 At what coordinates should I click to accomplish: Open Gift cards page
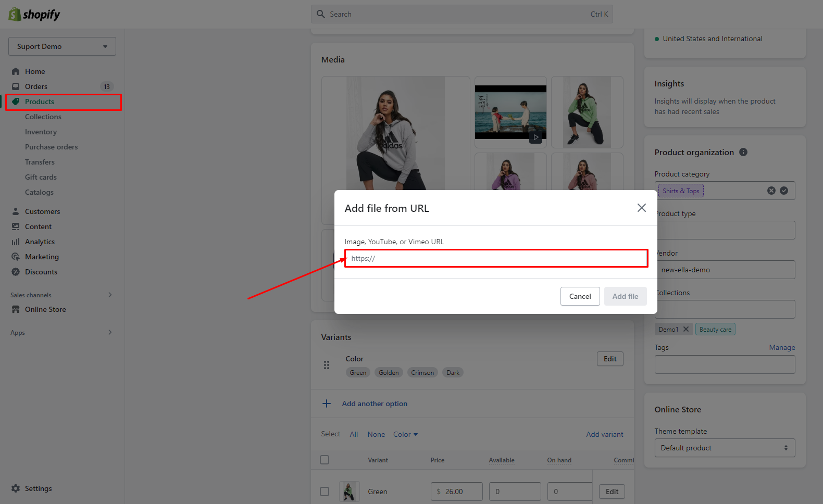tap(41, 177)
